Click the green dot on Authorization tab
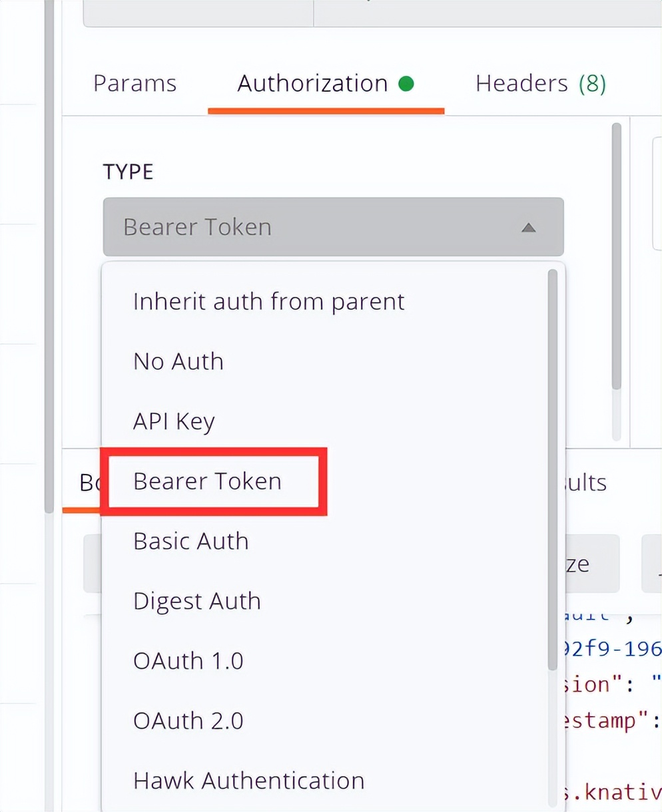The image size is (662, 812). click(x=406, y=84)
